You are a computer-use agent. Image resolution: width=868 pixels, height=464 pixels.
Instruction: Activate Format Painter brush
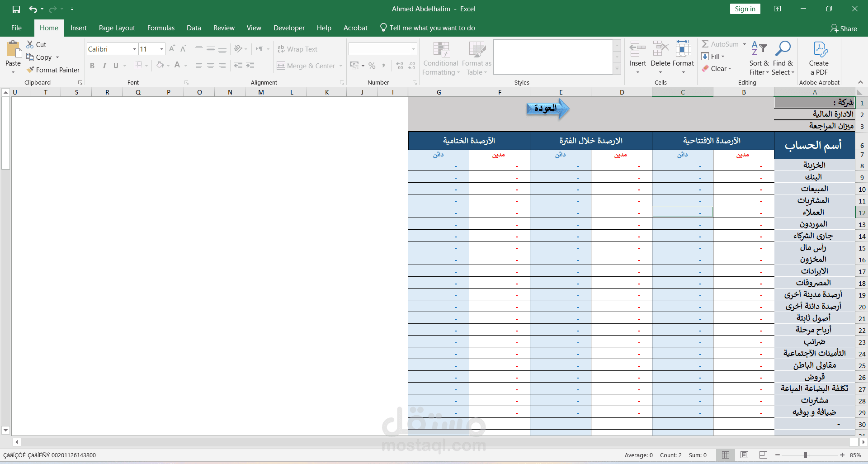point(53,70)
